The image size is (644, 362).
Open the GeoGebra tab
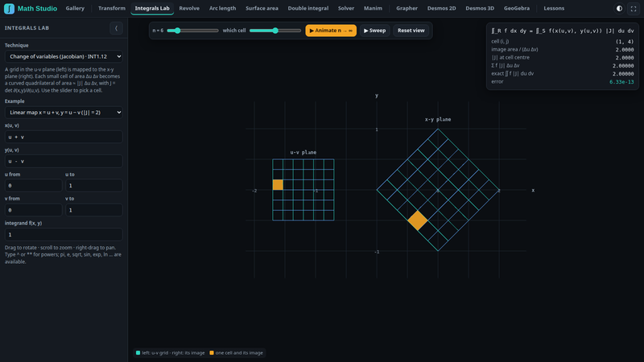517,8
